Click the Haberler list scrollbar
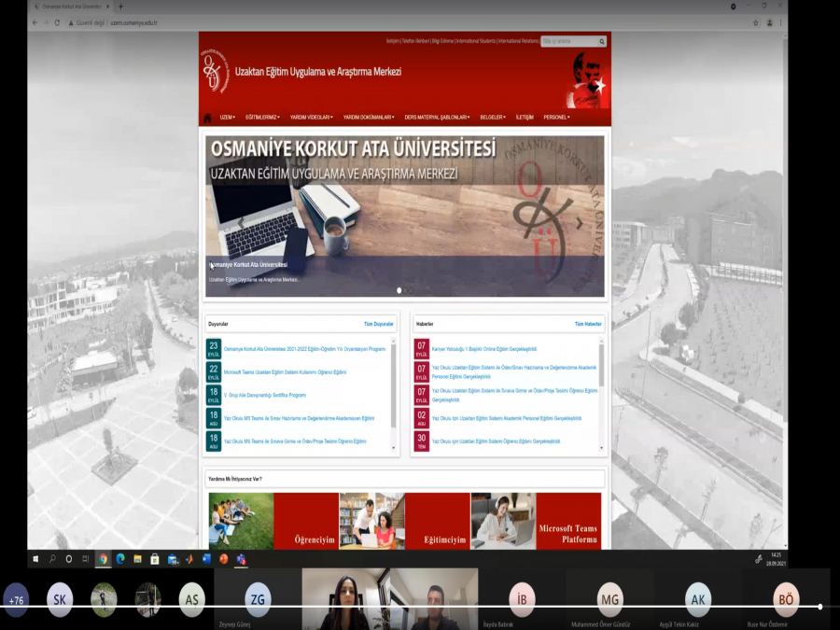 tap(601, 364)
